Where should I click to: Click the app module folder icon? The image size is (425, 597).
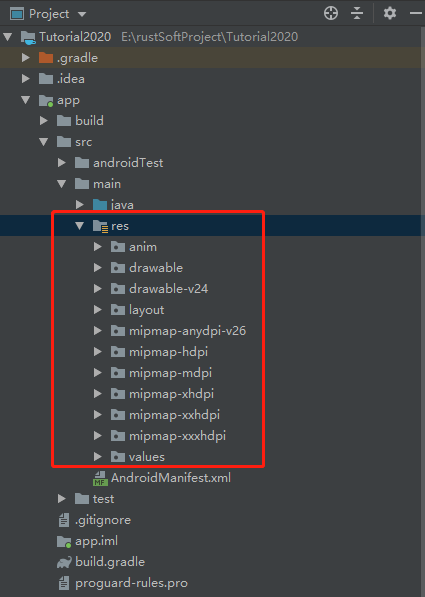[x=46, y=101]
